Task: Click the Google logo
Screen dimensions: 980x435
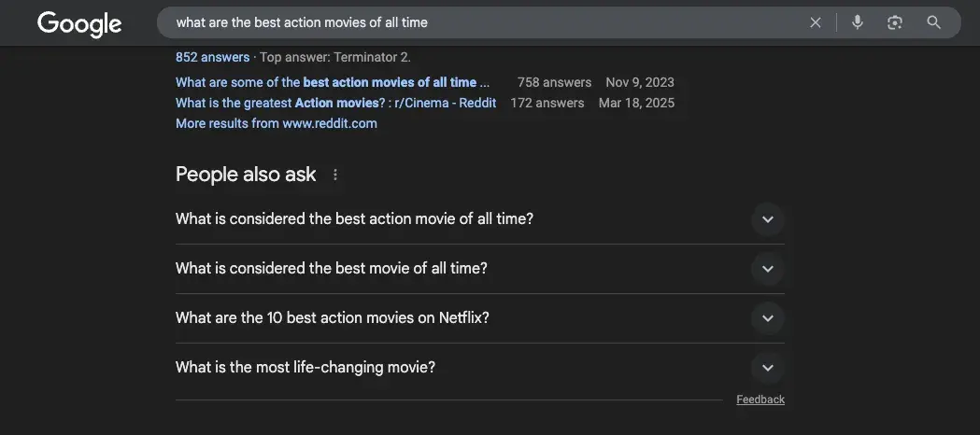Action: pos(79,23)
